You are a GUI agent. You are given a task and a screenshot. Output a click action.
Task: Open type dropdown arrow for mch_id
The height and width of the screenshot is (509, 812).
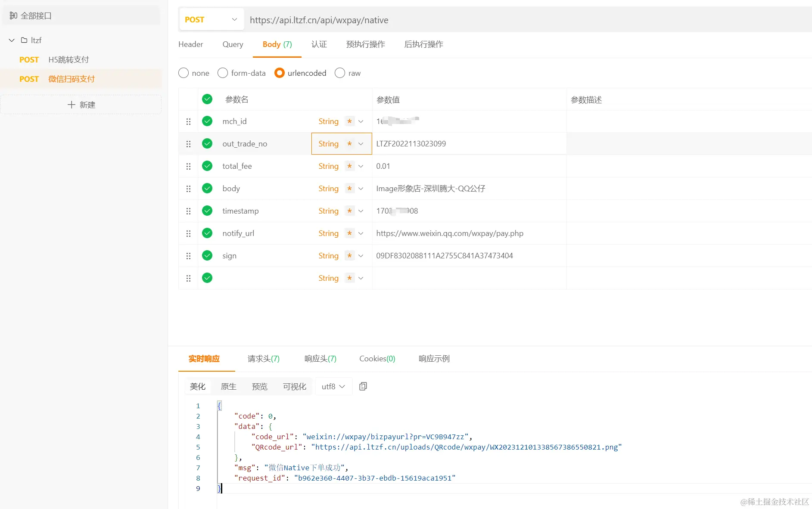click(361, 121)
